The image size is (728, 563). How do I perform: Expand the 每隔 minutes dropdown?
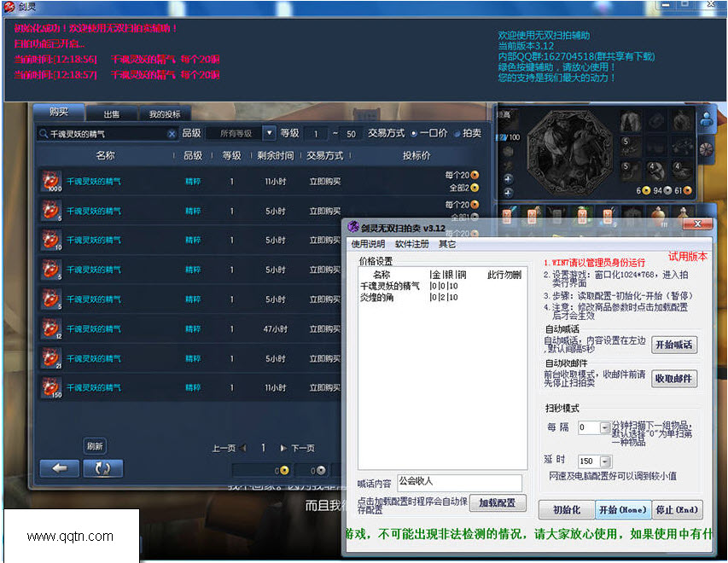click(x=605, y=427)
